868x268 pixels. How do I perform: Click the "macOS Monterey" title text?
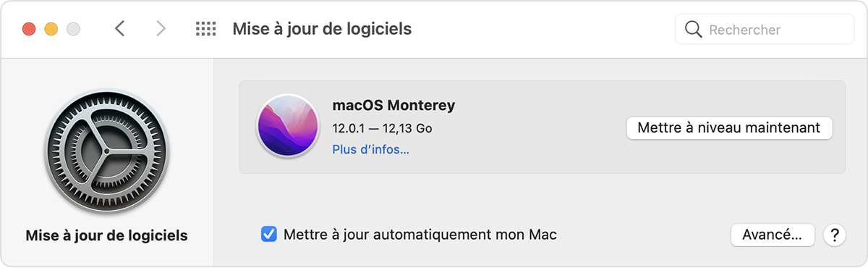[x=393, y=105]
